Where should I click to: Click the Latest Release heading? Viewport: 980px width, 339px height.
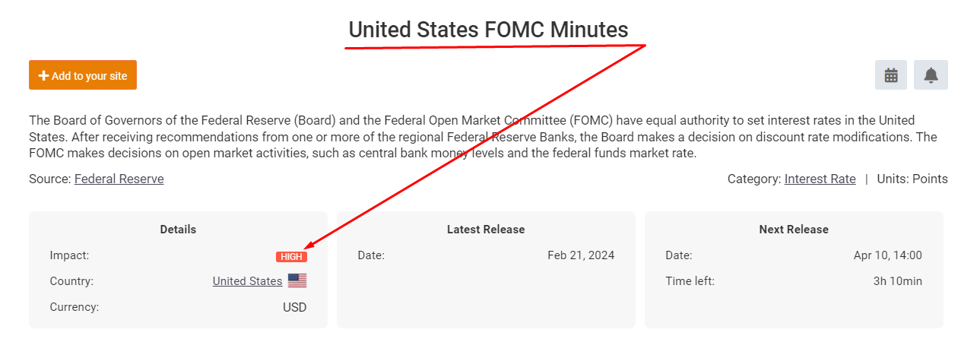point(486,230)
